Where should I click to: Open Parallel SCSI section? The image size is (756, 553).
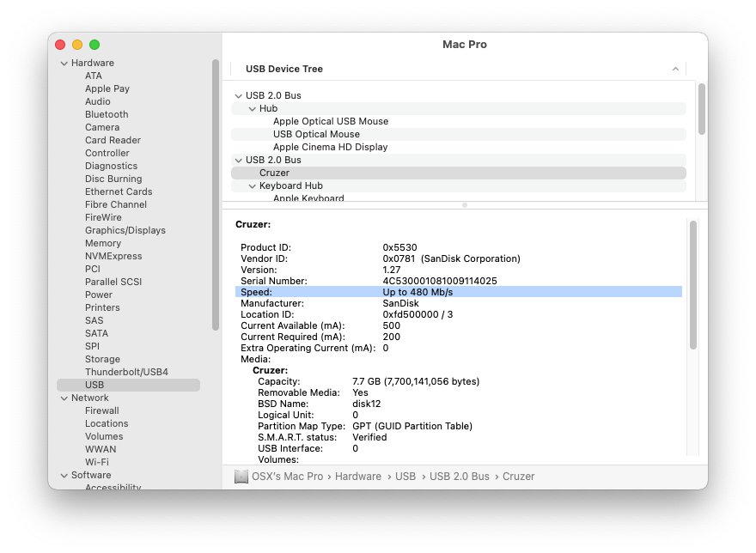coord(113,282)
